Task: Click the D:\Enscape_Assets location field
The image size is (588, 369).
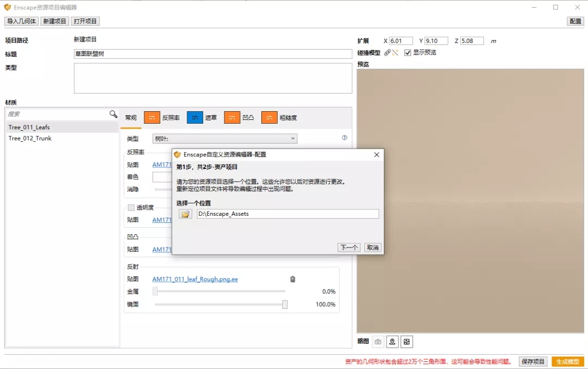Action: (x=287, y=214)
